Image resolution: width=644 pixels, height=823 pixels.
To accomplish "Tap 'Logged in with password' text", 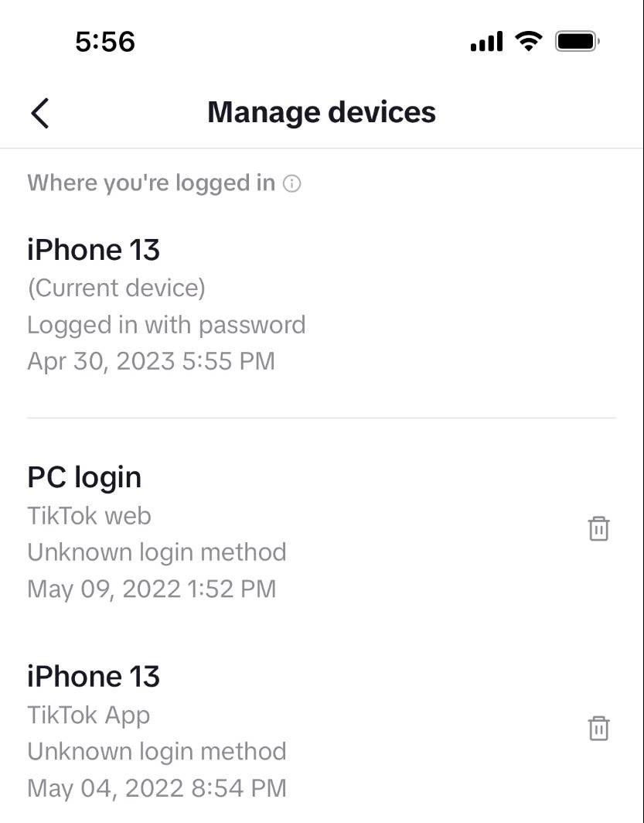I will coord(166,325).
